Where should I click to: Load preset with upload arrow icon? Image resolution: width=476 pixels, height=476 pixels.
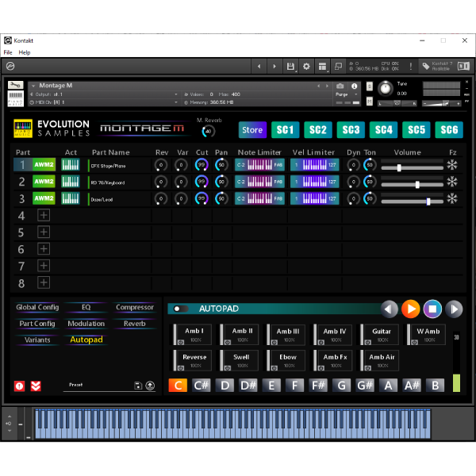[x=150, y=386]
